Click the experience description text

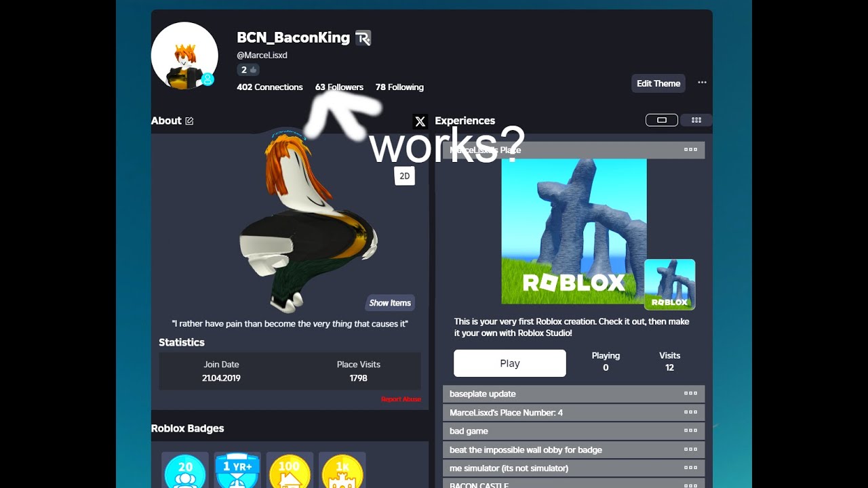point(572,327)
